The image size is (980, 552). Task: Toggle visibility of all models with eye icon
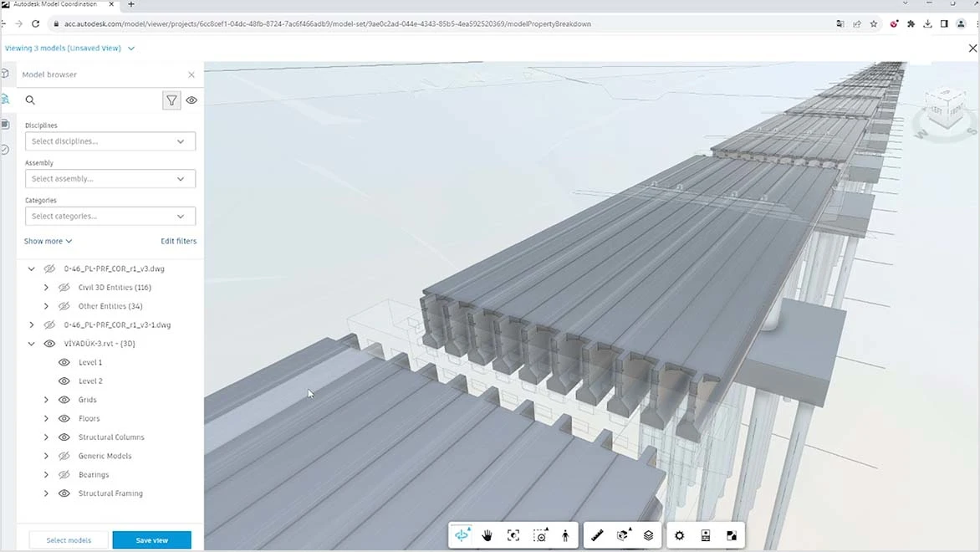point(191,100)
